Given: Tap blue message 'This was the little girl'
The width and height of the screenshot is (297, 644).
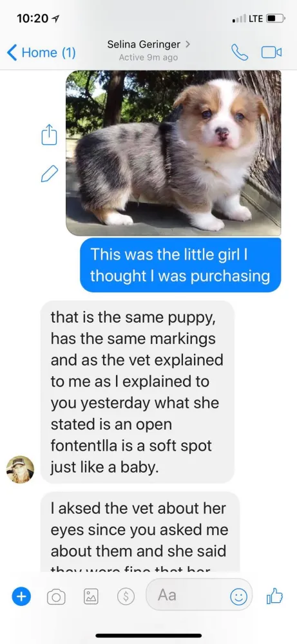Looking at the screenshot, I should pos(180,265).
